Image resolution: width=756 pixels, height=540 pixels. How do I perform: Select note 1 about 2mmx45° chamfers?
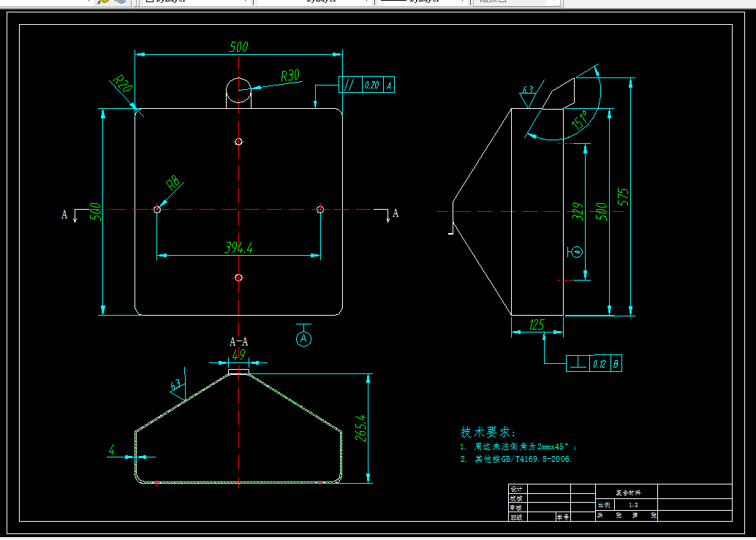point(518,446)
